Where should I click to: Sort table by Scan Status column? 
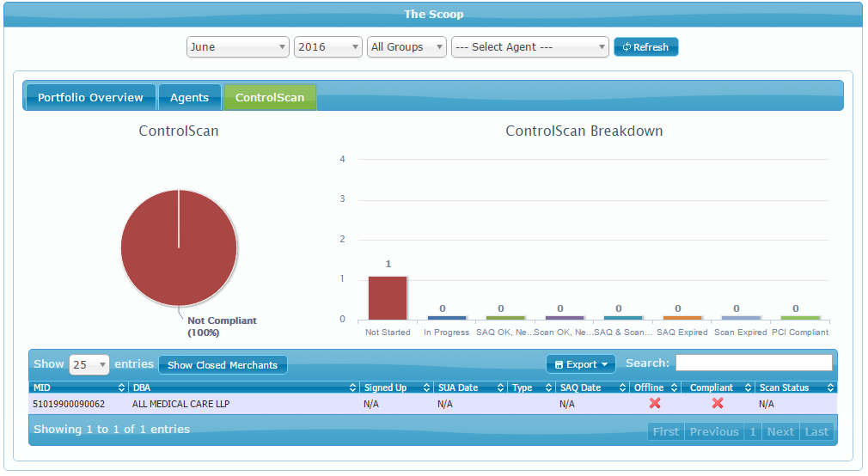(796, 388)
